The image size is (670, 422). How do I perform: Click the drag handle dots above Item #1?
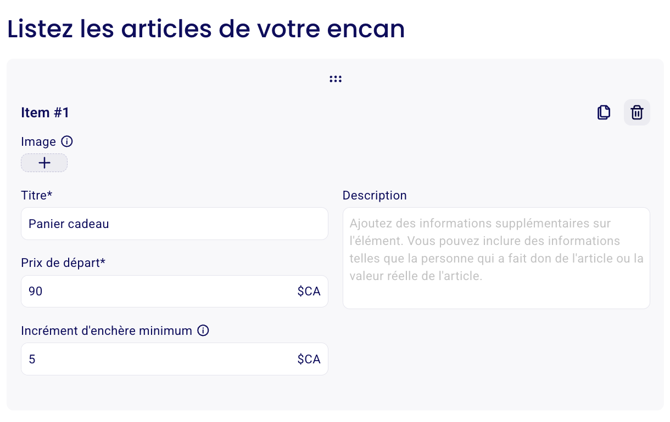coord(335,79)
